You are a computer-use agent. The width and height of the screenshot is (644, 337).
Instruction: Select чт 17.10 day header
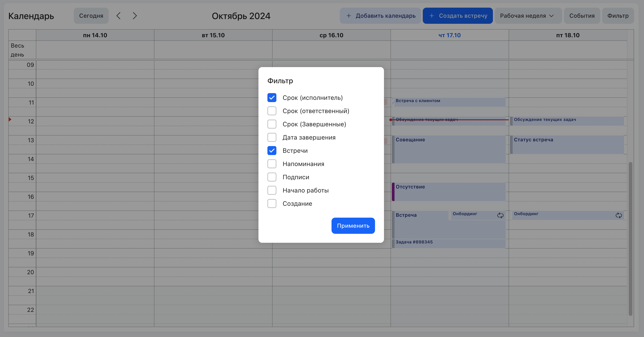pyautogui.click(x=449, y=35)
